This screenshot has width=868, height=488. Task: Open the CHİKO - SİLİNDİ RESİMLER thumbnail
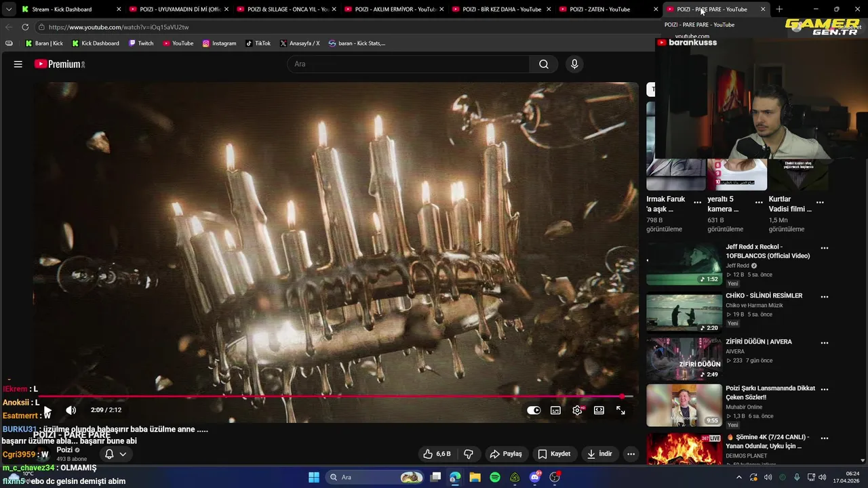[x=684, y=312]
